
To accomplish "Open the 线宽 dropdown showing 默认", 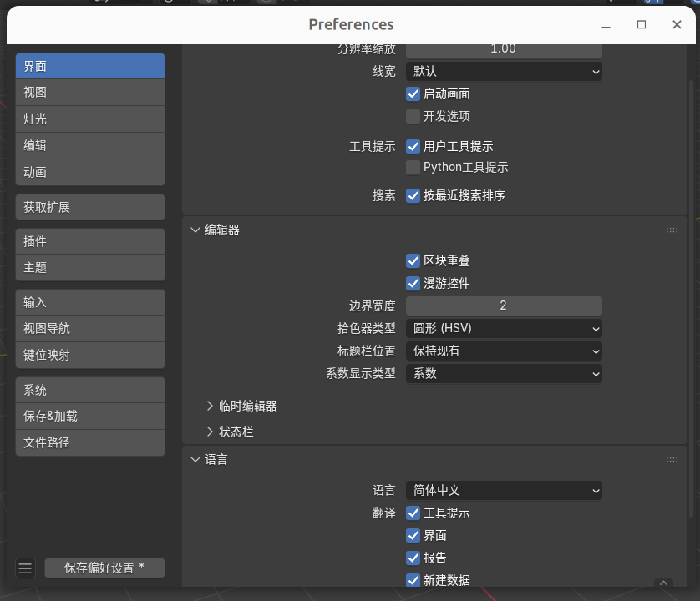I will 504,72.
